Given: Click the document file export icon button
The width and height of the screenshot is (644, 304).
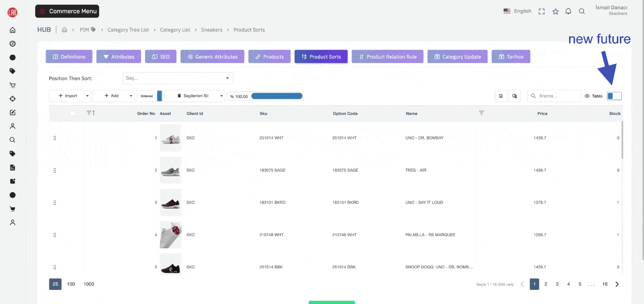Looking at the screenshot, I should pyautogui.click(x=501, y=96).
